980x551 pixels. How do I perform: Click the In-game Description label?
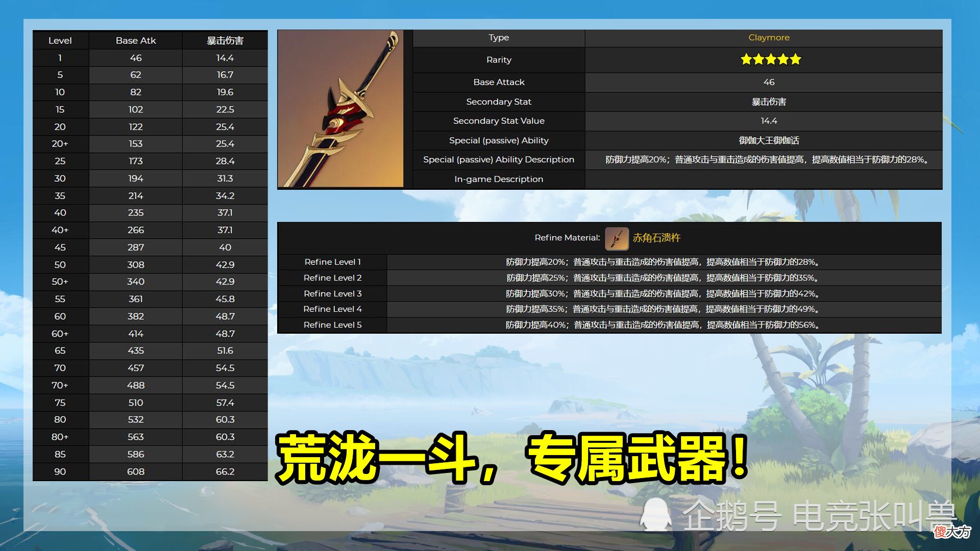pyautogui.click(x=499, y=179)
